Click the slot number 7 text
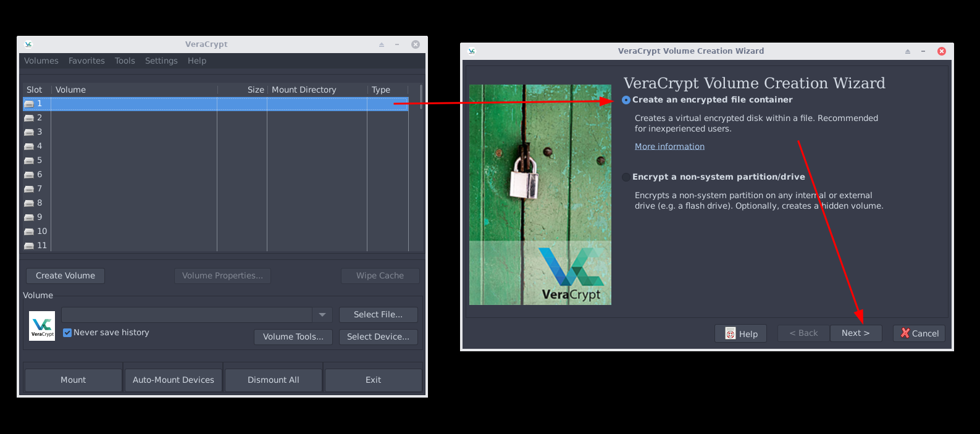This screenshot has width=980, height=434. point(40,189)
